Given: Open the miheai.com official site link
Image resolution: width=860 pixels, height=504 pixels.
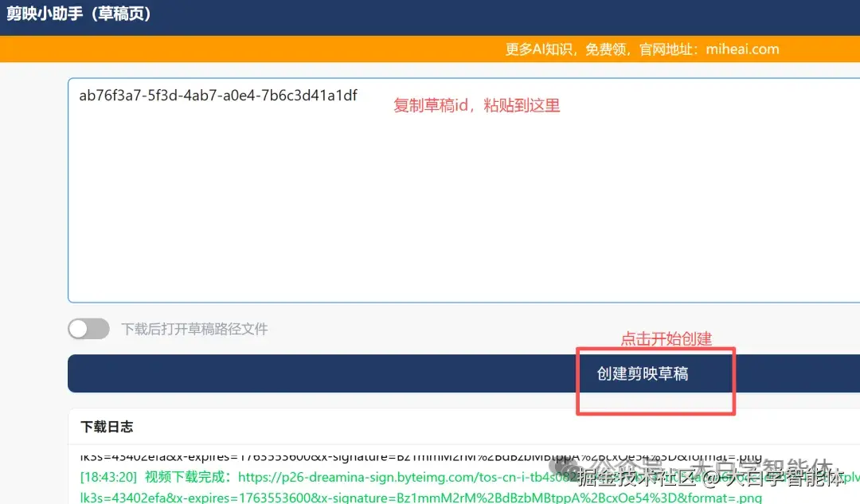Looking at the screenshot, I should coord(742,49).
